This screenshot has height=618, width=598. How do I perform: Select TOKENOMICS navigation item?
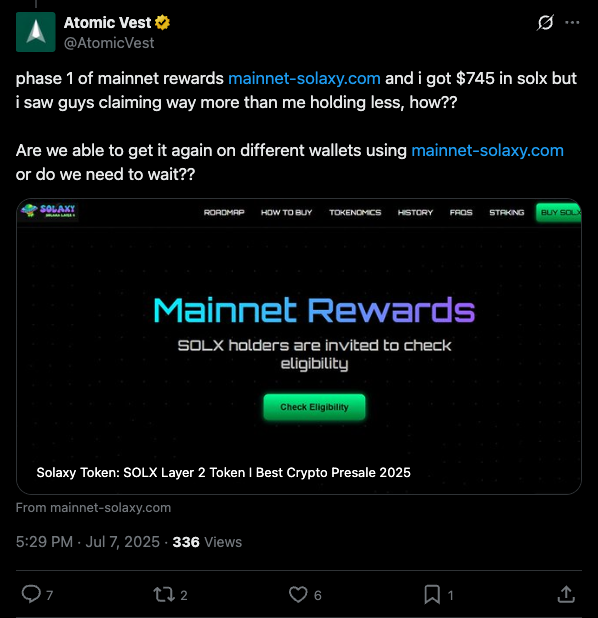click(355, 212)
